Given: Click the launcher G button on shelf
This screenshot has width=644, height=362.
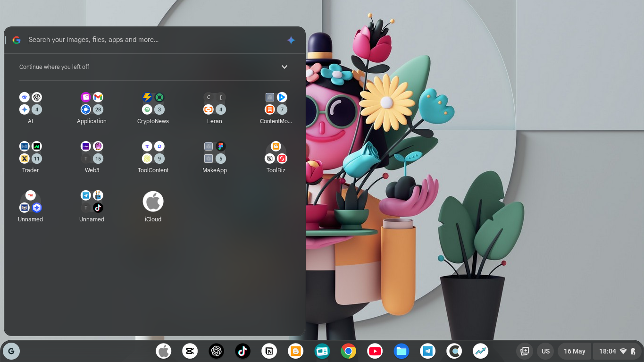Looking at the screenshot, I should pyautogui.click(x=11, y=351).
